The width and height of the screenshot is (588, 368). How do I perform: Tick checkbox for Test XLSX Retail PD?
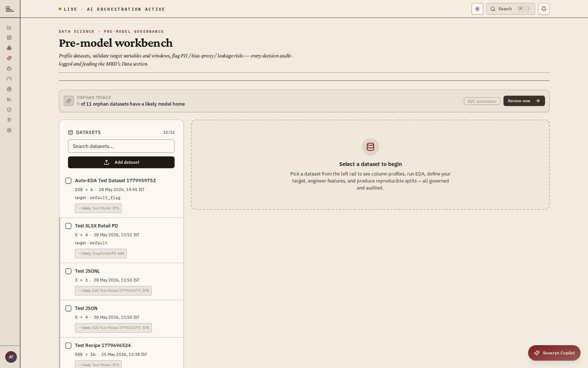click(68, 226)
